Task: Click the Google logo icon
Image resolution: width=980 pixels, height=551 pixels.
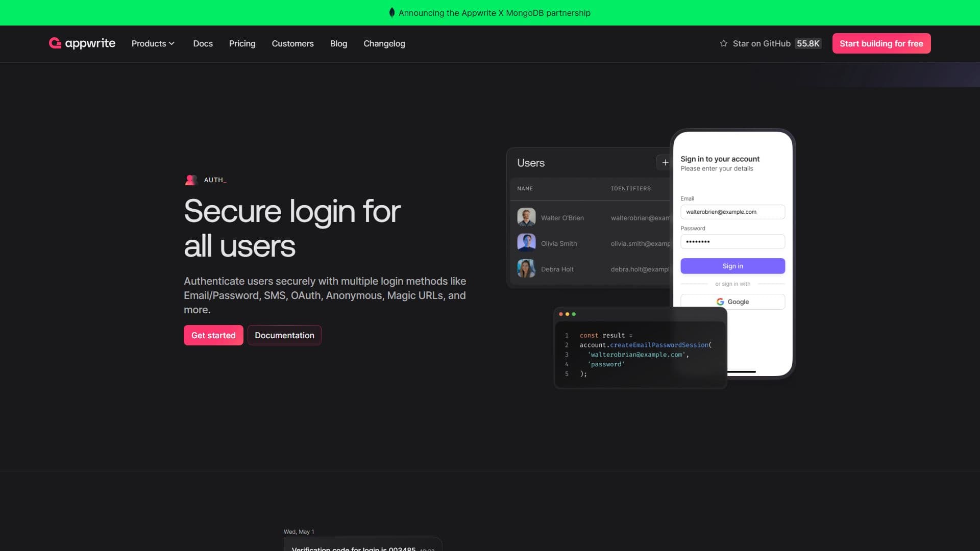Action: click(x=720, y=302)
